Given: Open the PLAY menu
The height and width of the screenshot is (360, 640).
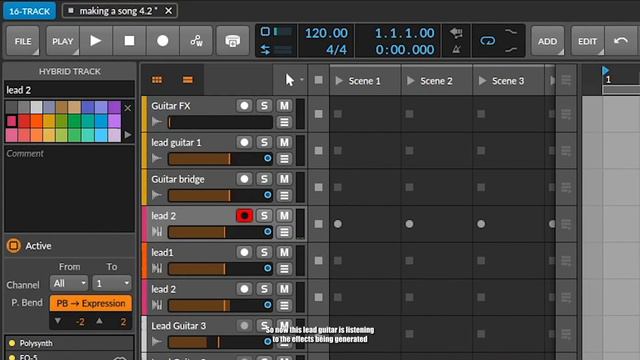Looking at the screenshot, I should click(x=62, y=41).
